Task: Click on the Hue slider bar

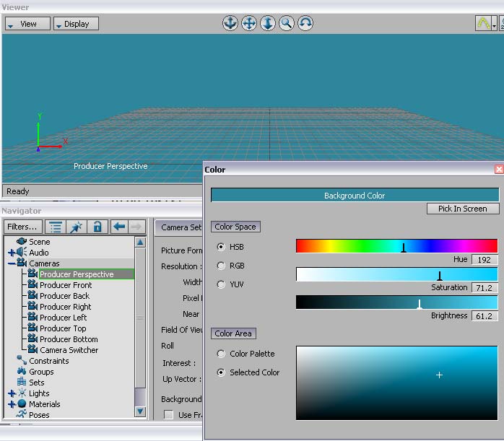Action: 396,246
